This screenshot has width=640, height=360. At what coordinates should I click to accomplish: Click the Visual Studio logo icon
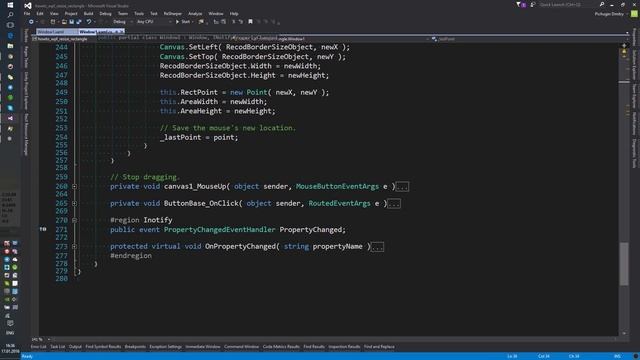(x=28, y=5)
